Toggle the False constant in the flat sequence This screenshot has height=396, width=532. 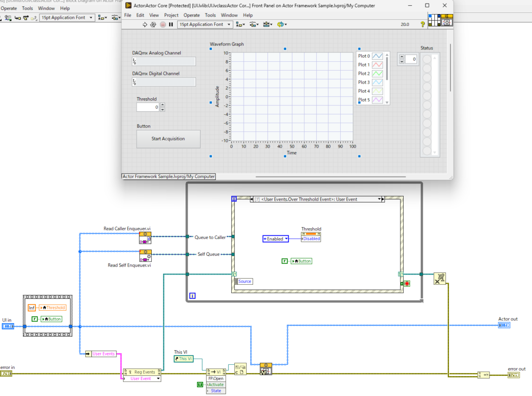point(34,319)
